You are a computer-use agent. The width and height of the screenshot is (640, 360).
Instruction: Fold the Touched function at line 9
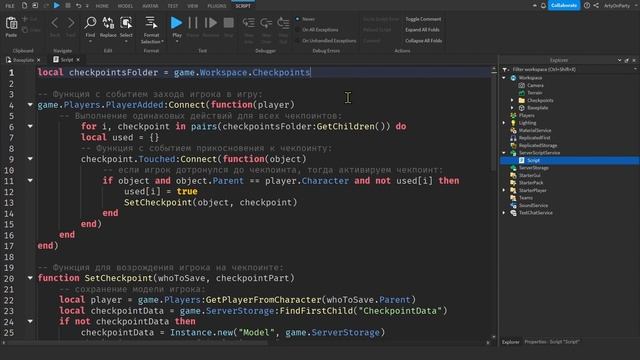30,159
